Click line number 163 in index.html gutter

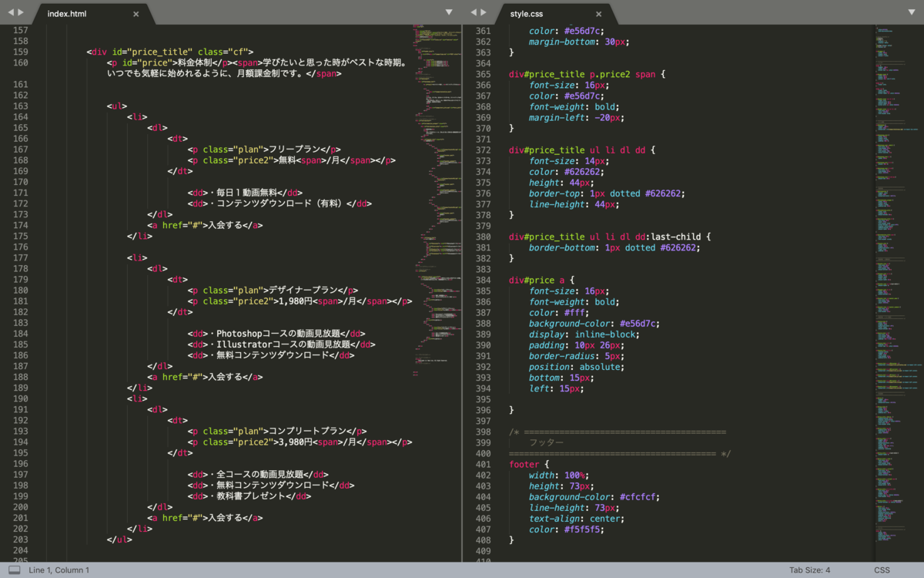21,106
